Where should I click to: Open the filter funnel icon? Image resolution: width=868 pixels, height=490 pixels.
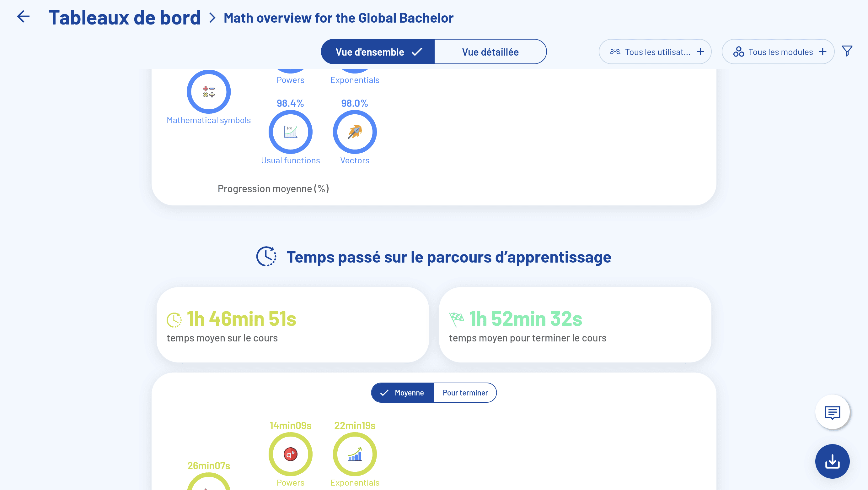click(x=847, y=51)
